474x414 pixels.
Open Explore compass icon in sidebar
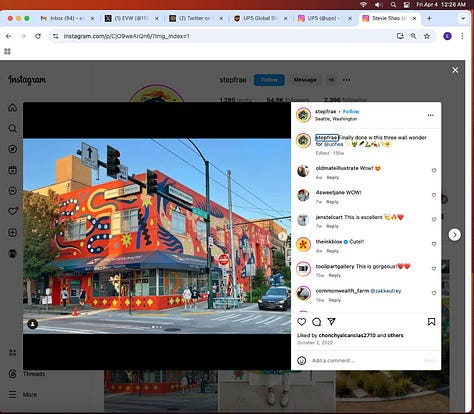13,149
